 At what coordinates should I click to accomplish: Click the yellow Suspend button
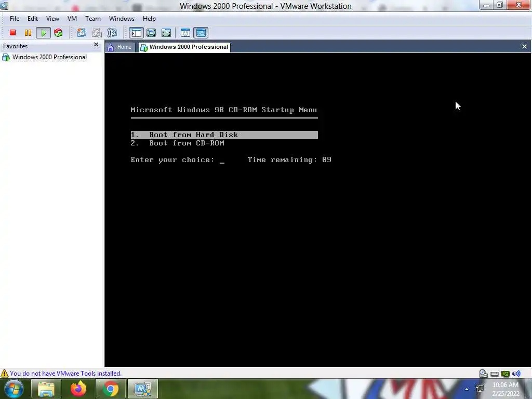click(x=28, y=33)
